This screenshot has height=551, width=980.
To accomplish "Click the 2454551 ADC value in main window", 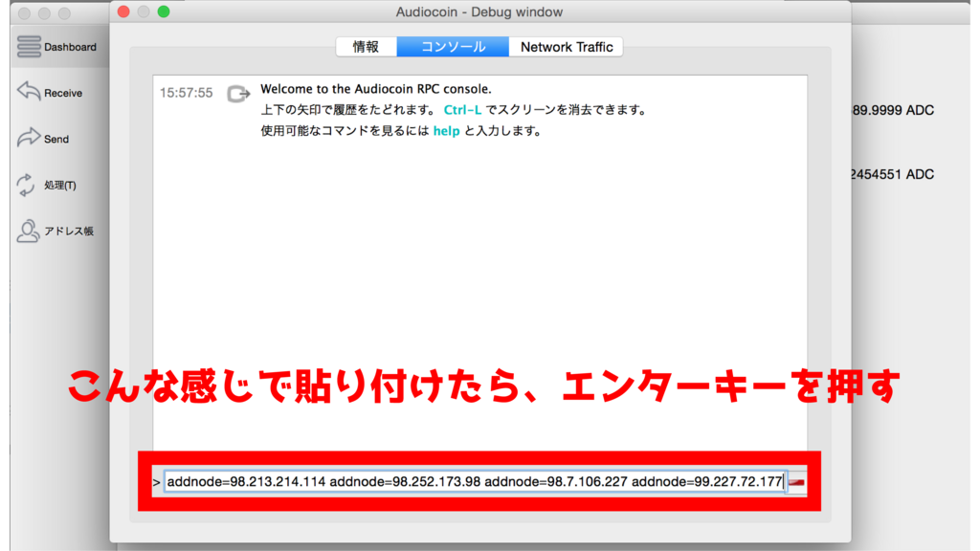I will click(x=893, y=174).
